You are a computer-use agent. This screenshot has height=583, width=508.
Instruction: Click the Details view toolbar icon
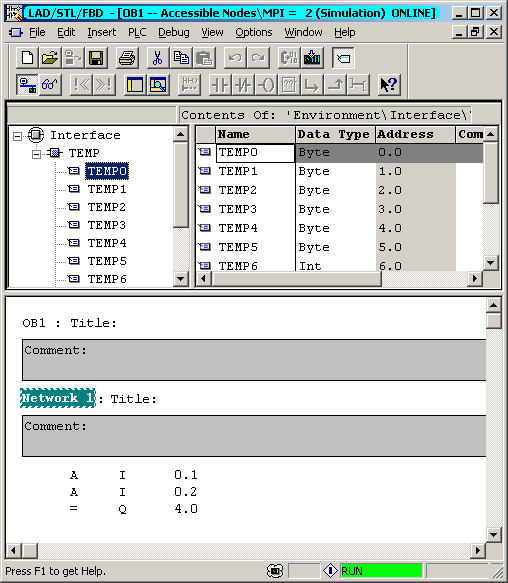135,85
